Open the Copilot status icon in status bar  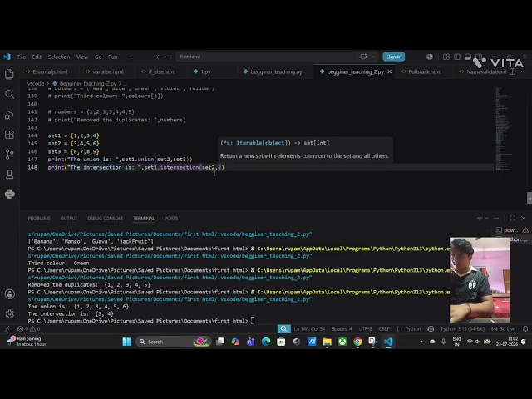[431, 328]
